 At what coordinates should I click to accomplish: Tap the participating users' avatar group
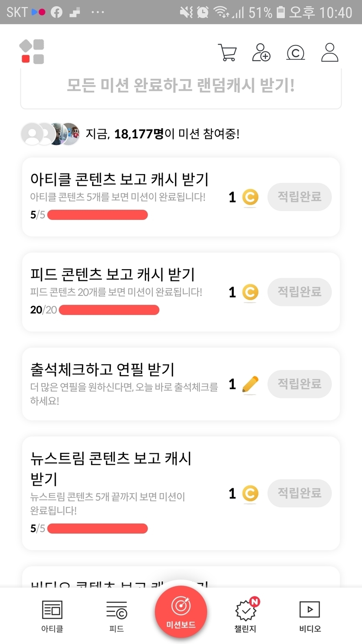50,134
